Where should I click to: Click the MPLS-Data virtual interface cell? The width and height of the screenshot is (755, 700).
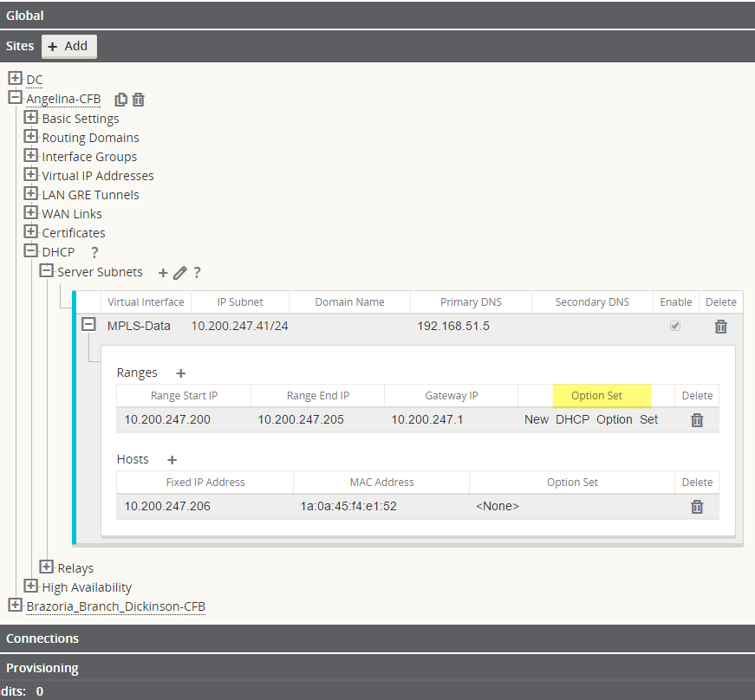click(x=139, y=327)
